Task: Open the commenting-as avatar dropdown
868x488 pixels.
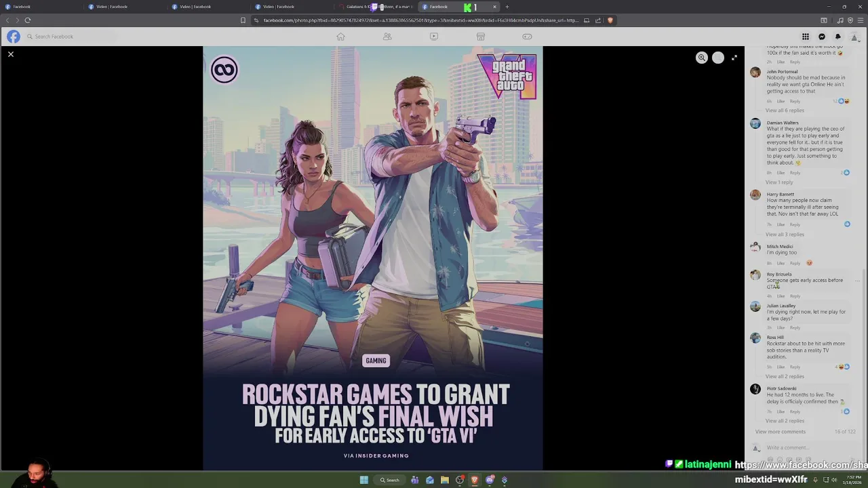Action: click(755, 448)
